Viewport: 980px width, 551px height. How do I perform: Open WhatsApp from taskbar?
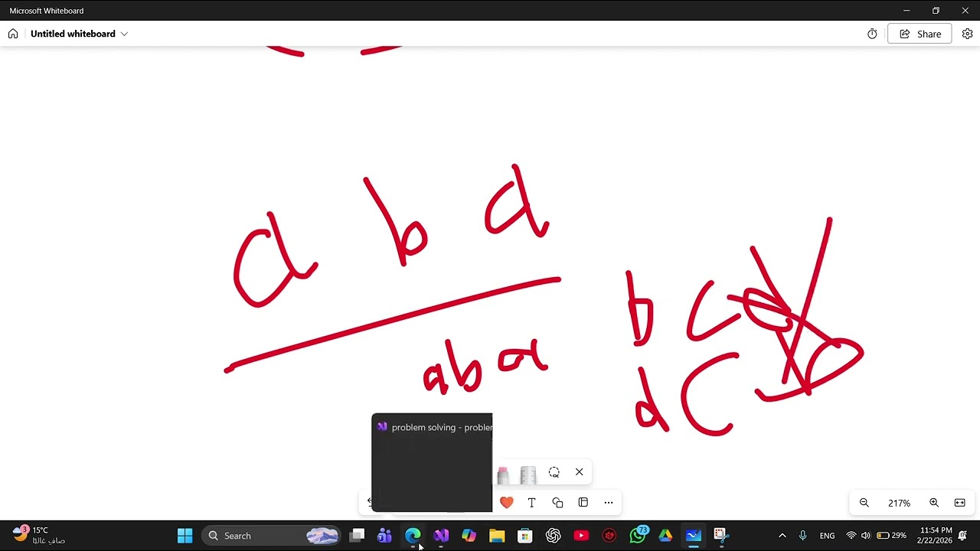point(638,536)
